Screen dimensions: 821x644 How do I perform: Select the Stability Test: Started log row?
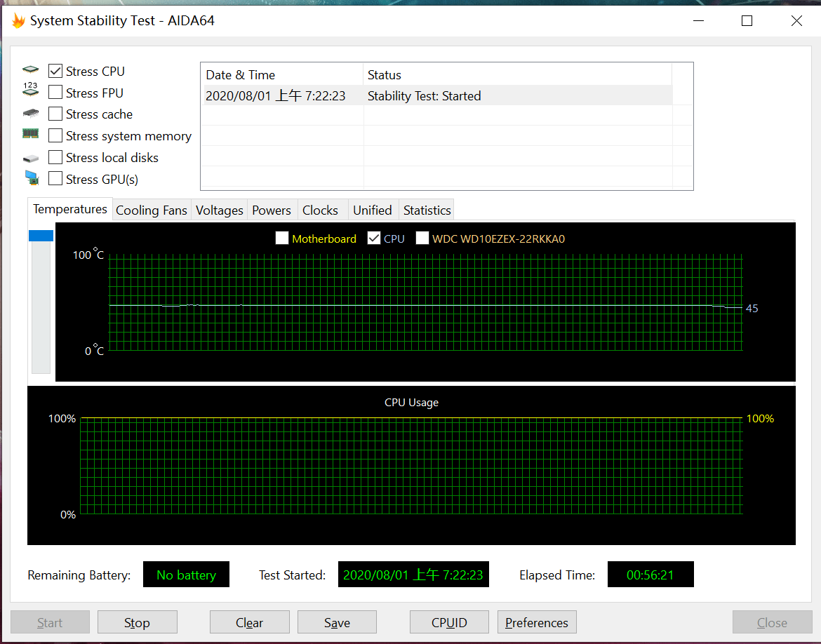point(437,96)
